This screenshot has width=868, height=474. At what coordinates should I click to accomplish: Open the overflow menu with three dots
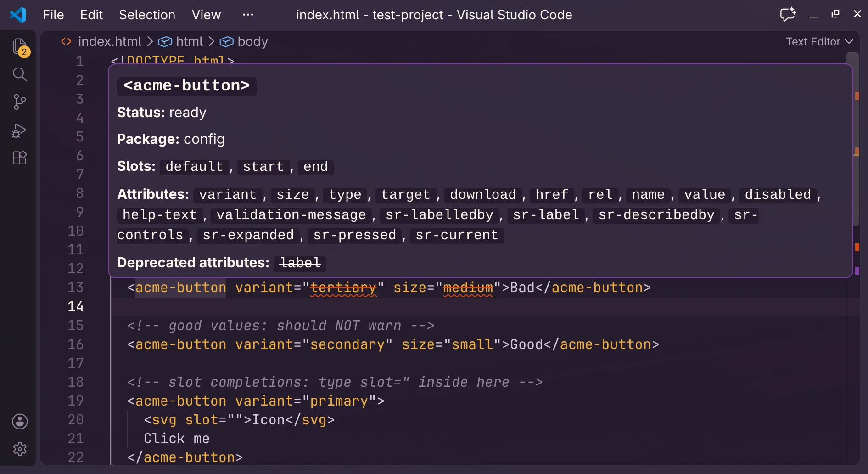click(248, 15)
